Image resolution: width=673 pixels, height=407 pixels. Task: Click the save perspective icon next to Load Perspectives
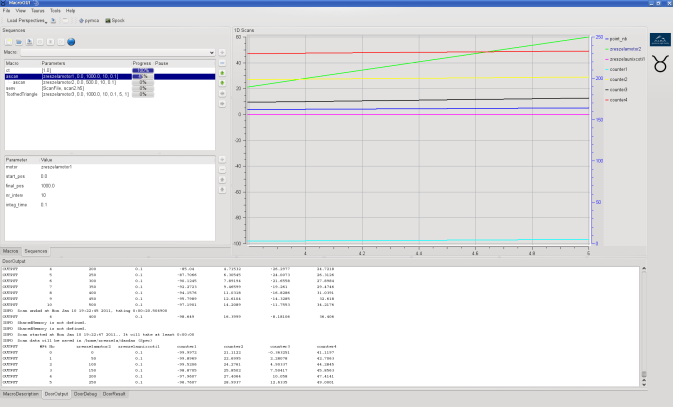tap(53, 20)
